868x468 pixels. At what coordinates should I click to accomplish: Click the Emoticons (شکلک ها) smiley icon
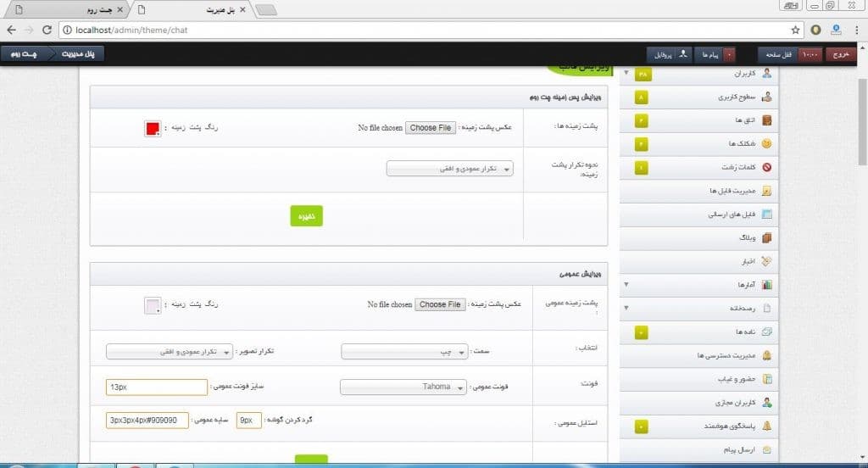pos(766,144)
